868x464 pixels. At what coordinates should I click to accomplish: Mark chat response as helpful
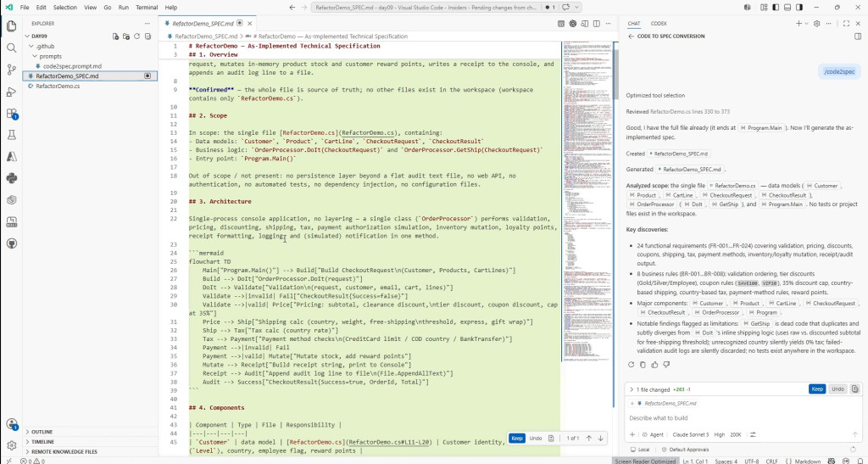pos(654,365)
